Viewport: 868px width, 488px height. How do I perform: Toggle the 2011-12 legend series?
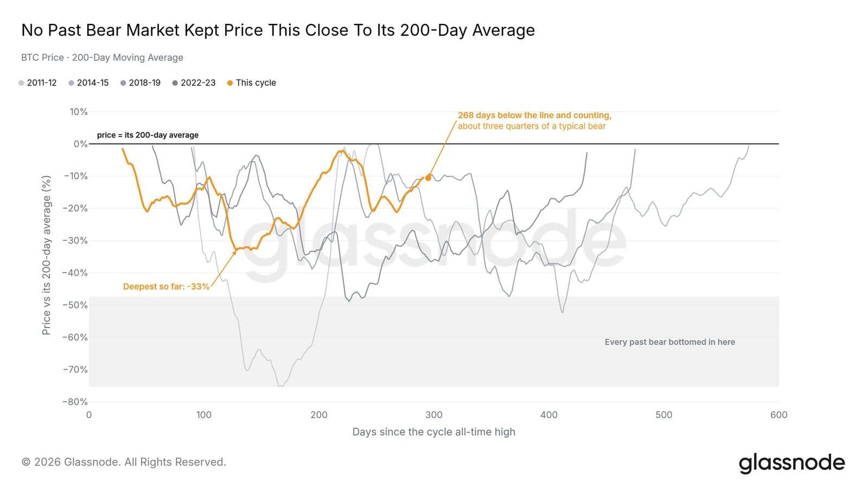click(37, 83)
